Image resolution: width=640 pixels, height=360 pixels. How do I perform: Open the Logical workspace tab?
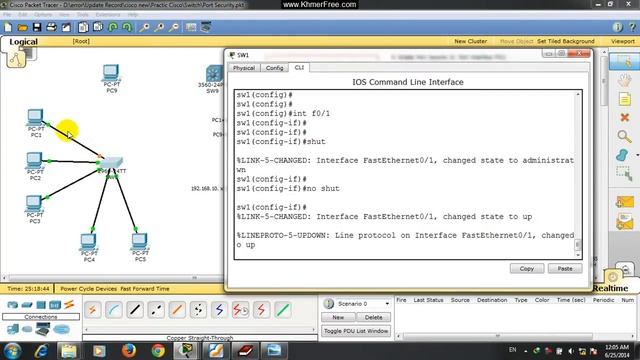coord(23,42)
